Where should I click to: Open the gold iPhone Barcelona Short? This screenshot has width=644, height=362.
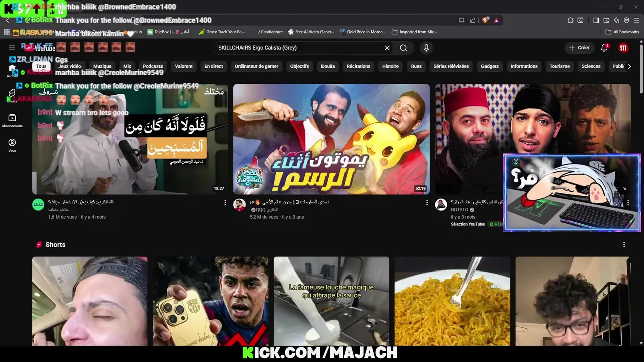point(211,301)
